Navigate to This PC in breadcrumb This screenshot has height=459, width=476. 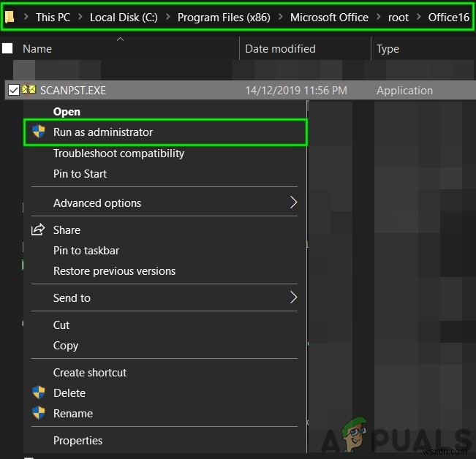(53, 17)
